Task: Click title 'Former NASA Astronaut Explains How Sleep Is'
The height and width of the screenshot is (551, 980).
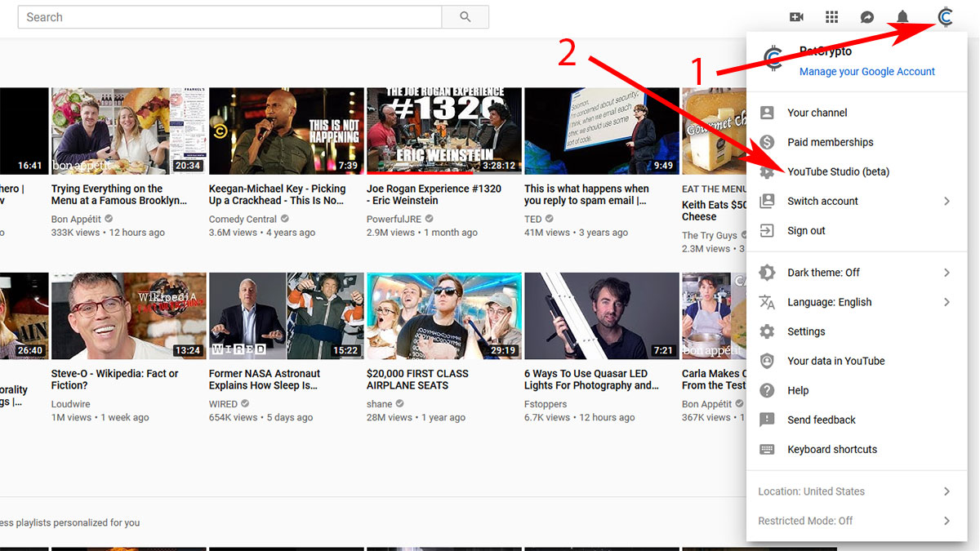Action: click(x=265, y=380)
